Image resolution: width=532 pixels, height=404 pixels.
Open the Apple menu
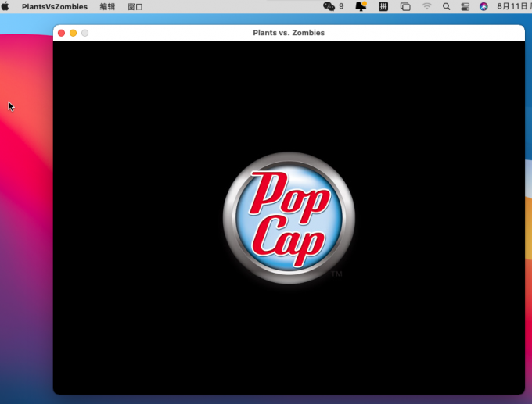coord(6,6)
